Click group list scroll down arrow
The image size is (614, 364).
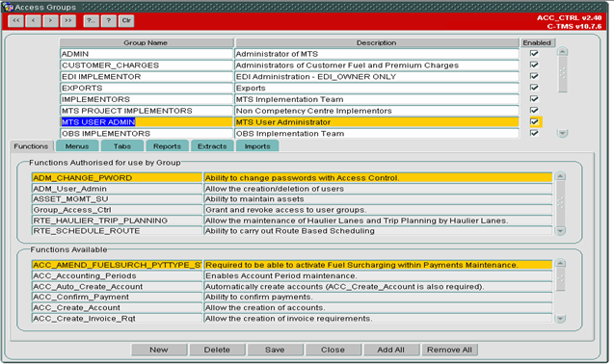pyautogui.click(x=562, y=133)
